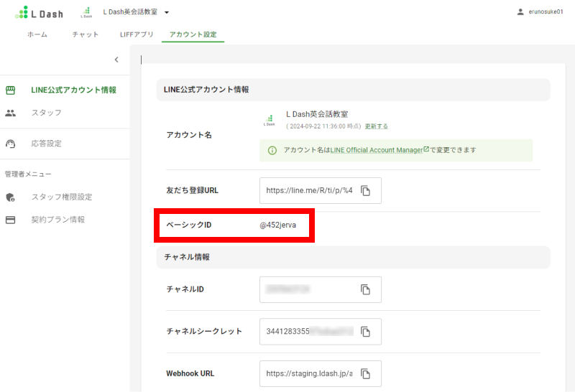Click the L Dash logo

click(39, 13)
